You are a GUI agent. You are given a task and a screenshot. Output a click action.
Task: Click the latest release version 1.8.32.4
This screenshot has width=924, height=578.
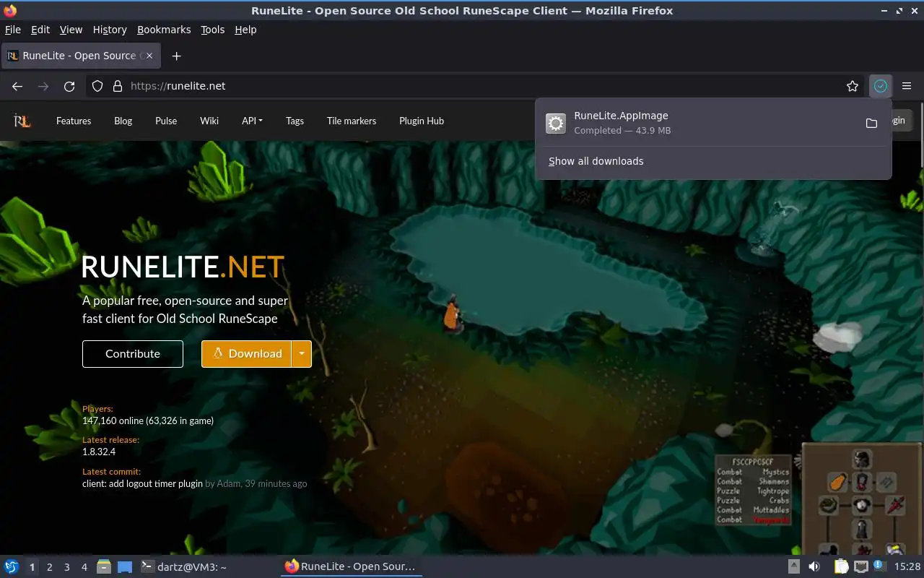(x=99, y=452)
